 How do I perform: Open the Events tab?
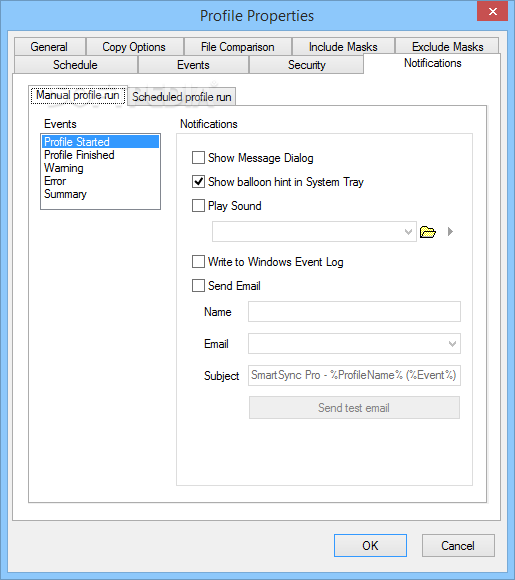click(x=193, y=65)
